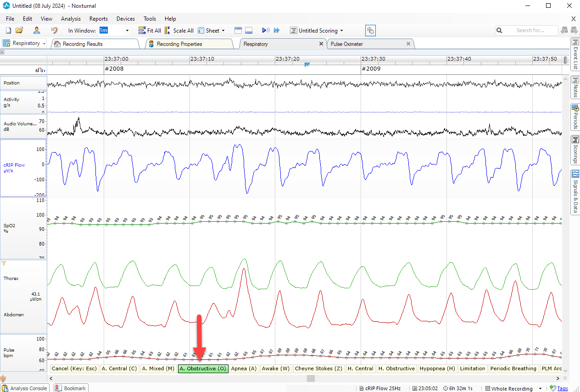
Task: Close the Pulse Oximeter tab
Action: pyautogui.click(x=408, y=44)
